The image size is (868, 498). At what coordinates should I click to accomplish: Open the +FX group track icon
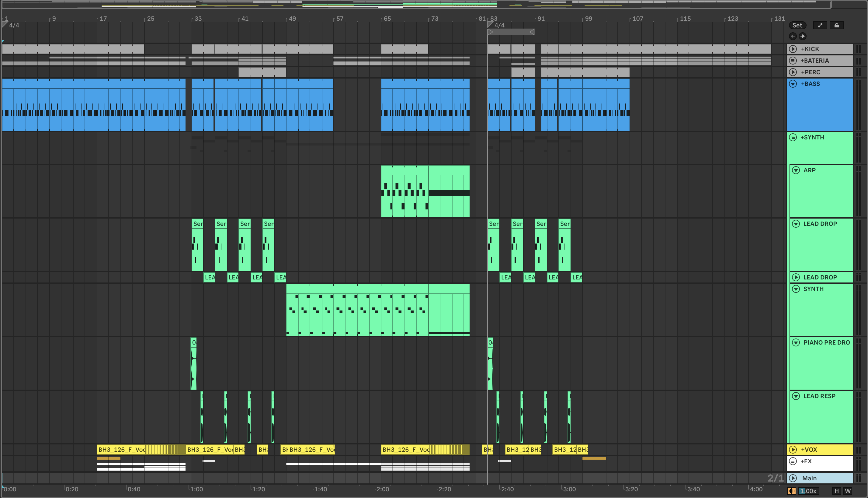(x=793, y=461)
